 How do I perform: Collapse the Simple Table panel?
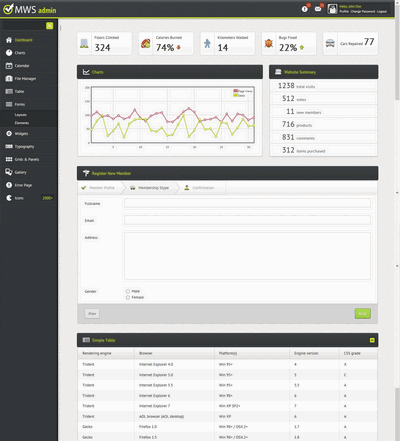(x=372, y=340)
